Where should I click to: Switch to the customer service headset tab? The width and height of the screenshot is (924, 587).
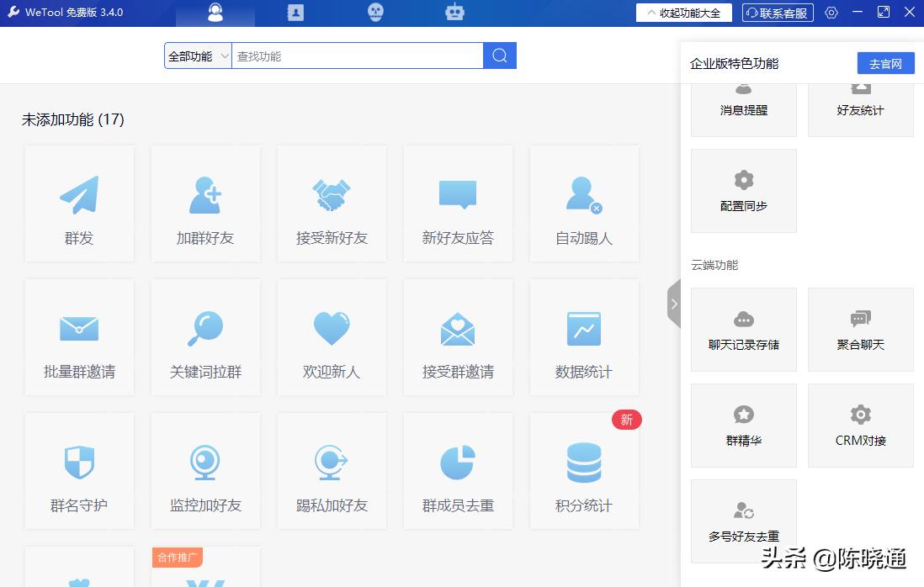(215, 13)
